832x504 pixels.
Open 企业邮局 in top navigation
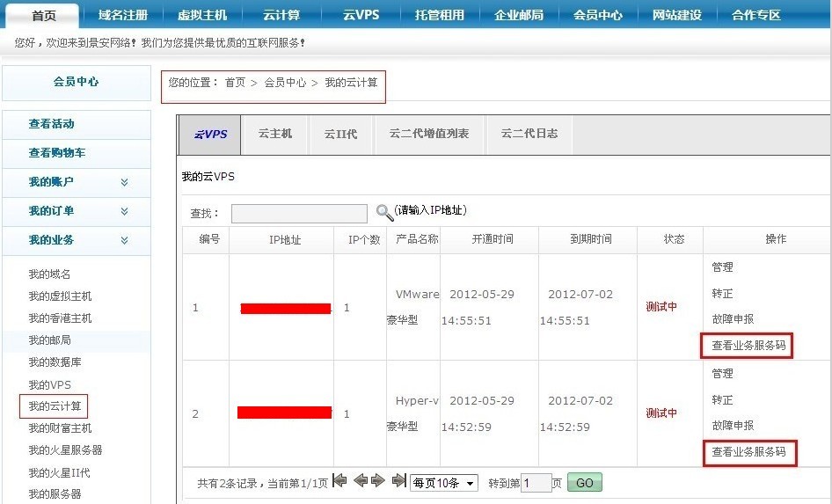[x=519, y=15]
